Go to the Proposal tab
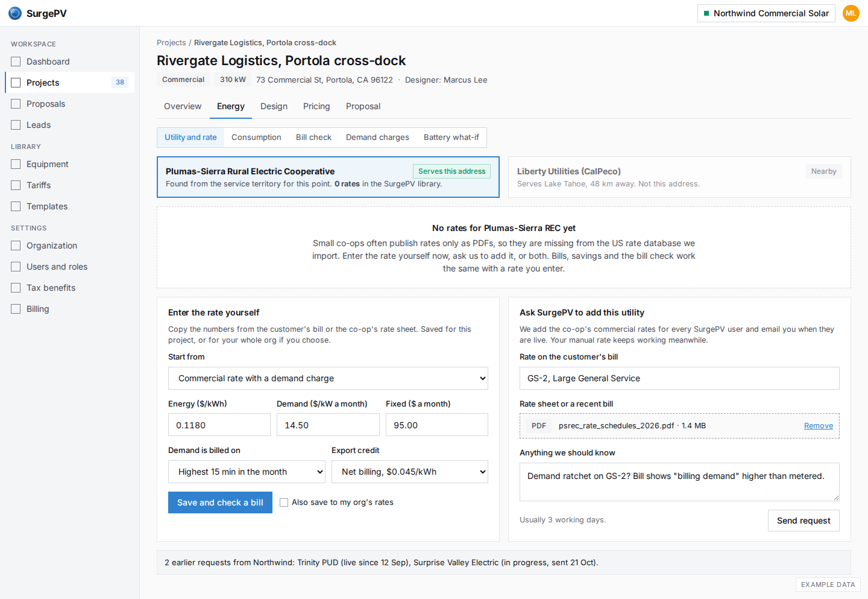 point(363,106)
